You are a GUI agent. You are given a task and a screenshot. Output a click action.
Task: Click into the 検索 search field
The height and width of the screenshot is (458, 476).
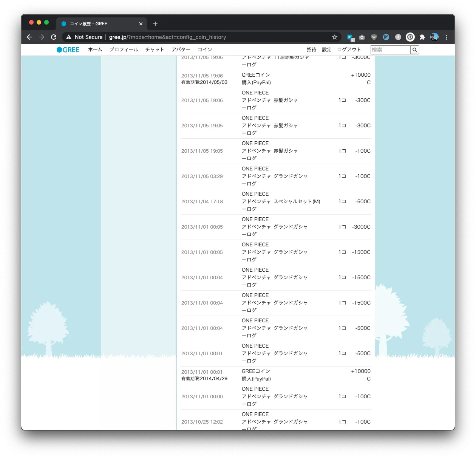point(390,50)
